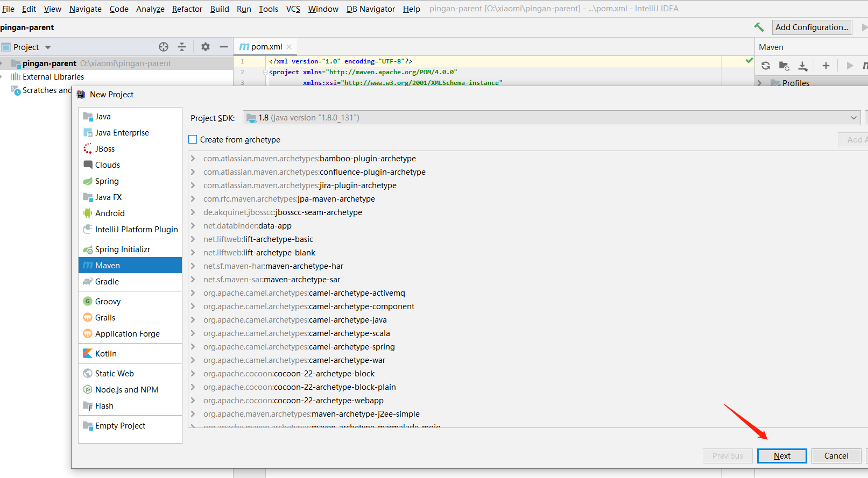Image resolution: width=868 pixels, height=478 pixels.
Task: Open the Analyze menu
Action: pos(150,9)
